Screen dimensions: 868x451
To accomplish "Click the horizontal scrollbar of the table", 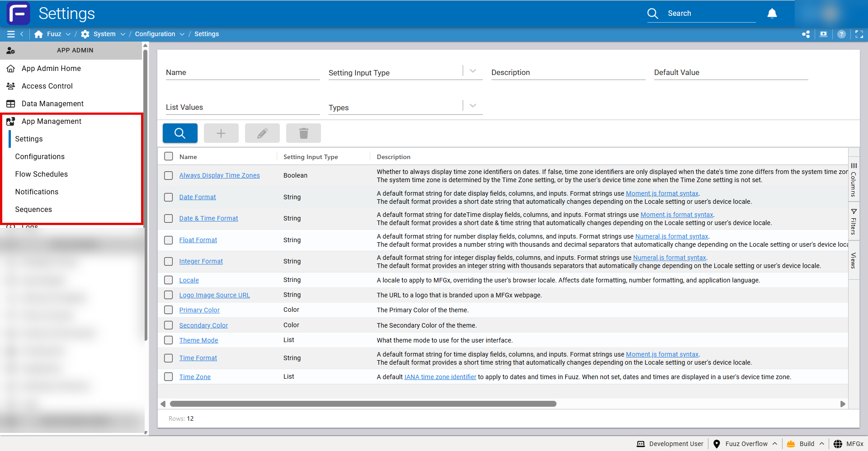I will click(363, 404).
